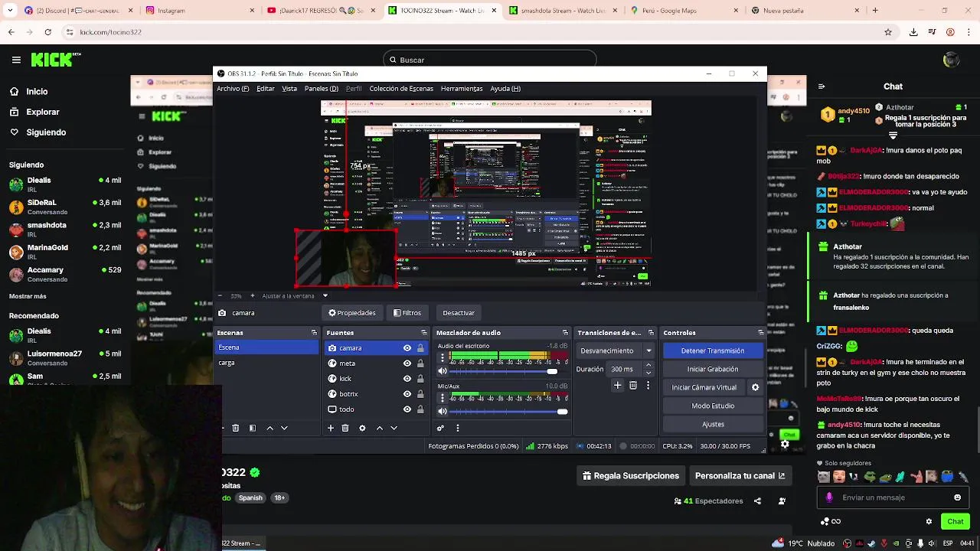Remove transition with the trash icon
980x551 pixels.
(x=633, y=386)
